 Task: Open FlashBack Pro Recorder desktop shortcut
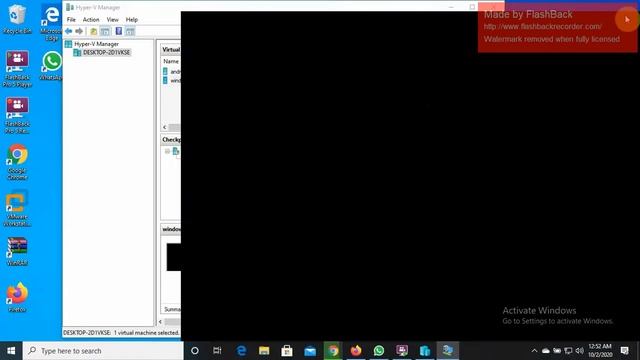pyautogui.click(x=17, y=116)
